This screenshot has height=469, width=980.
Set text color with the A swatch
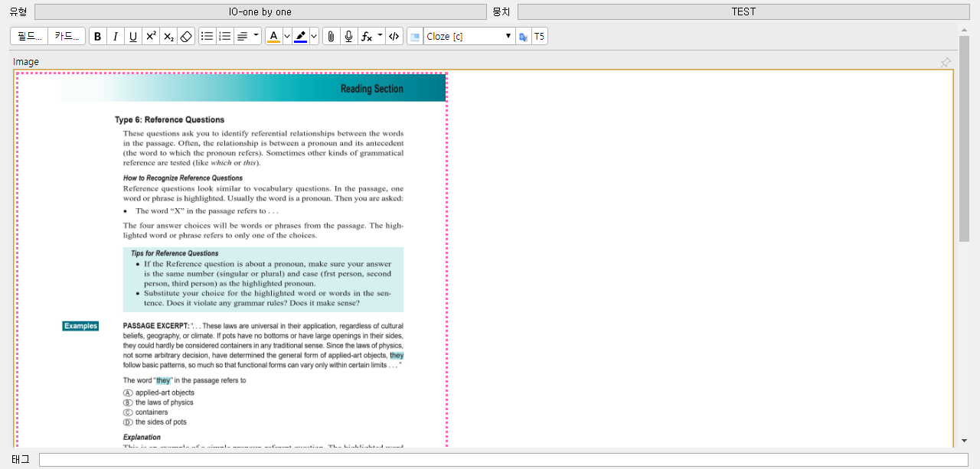coord(274,36)
